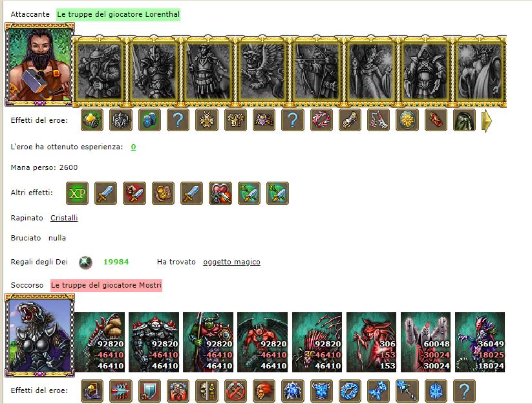Click the gods' gift gem icon
532x404 pixels.
(85, 262)
